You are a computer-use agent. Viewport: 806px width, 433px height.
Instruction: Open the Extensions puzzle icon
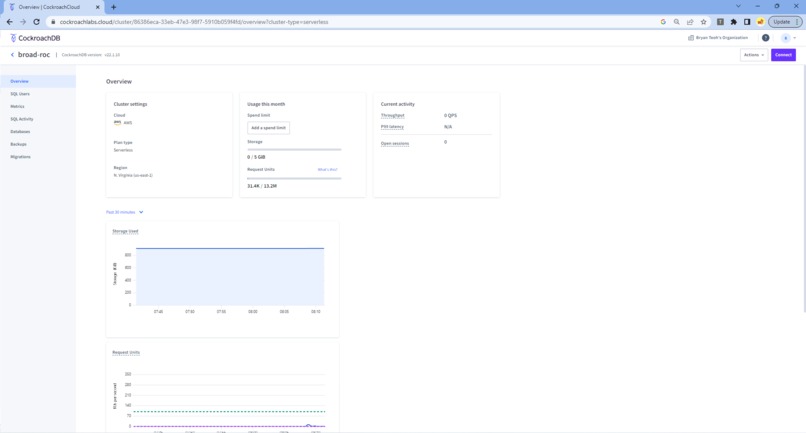(734, 22)
